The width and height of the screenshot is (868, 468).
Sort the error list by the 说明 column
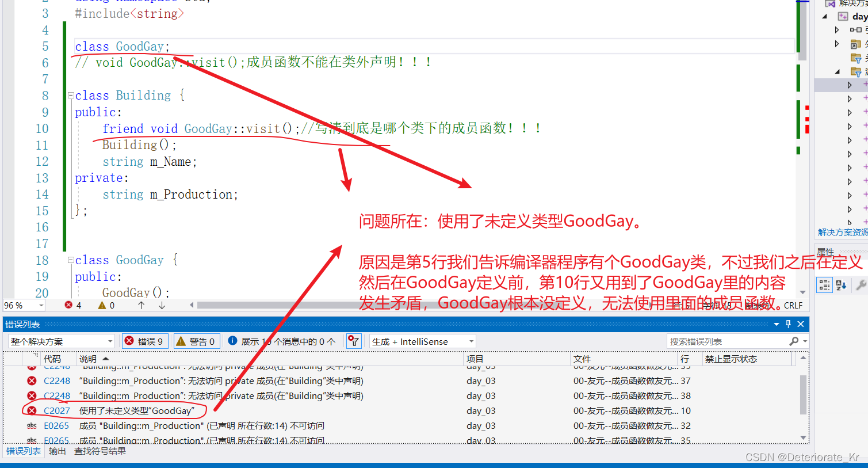tap(269, 359)
